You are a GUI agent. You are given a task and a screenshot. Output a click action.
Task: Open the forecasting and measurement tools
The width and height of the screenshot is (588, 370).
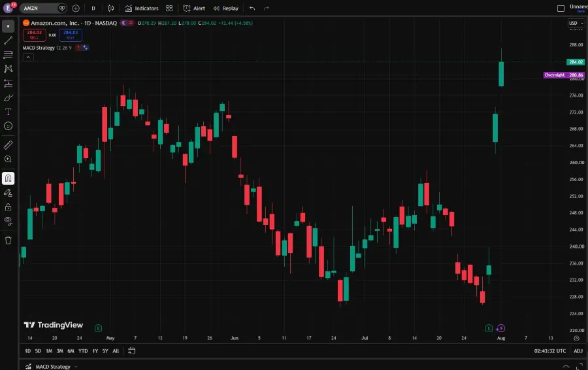pyautogui.click(x=8, y=83)
